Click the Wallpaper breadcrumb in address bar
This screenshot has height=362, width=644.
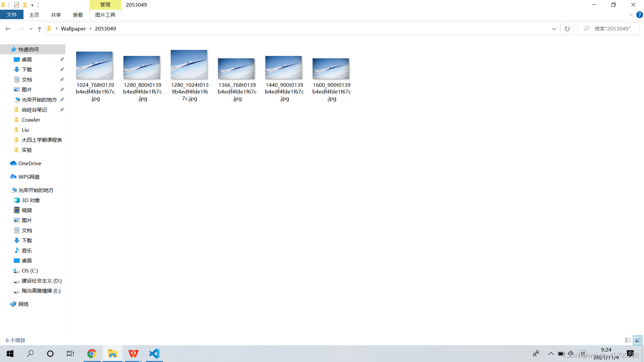pyautogui.click(x=73, y=29)
